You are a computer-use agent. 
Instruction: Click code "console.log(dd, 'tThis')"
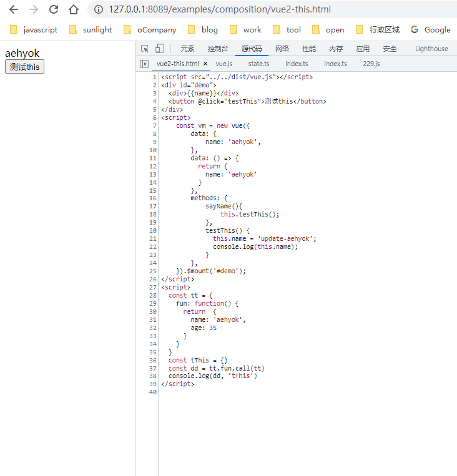213,376
